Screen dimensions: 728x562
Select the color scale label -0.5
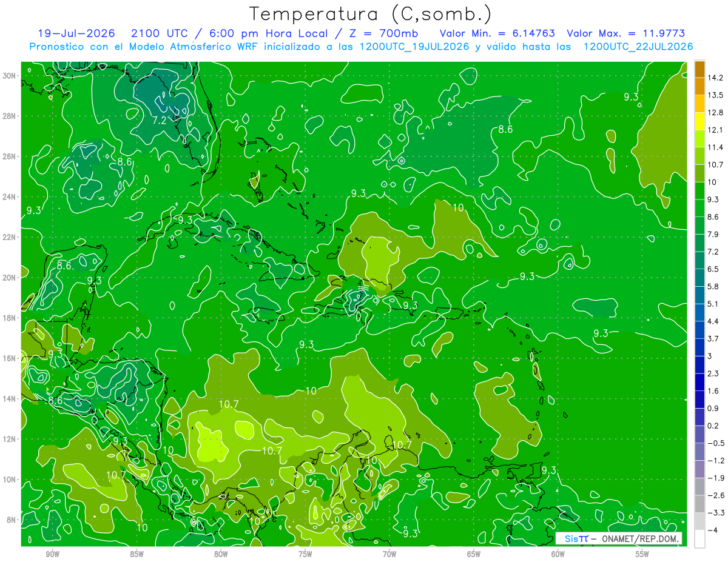pyautogui.click(x=716, y=443)
